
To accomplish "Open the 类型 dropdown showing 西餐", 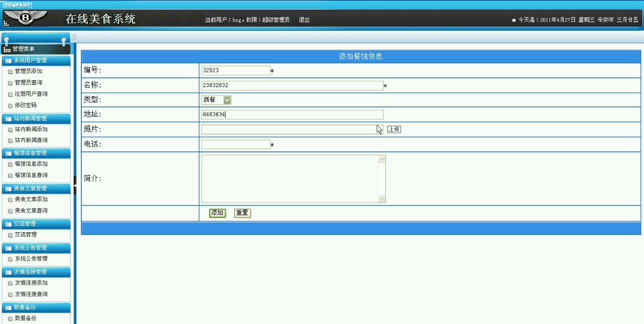I will coord(216,100).
